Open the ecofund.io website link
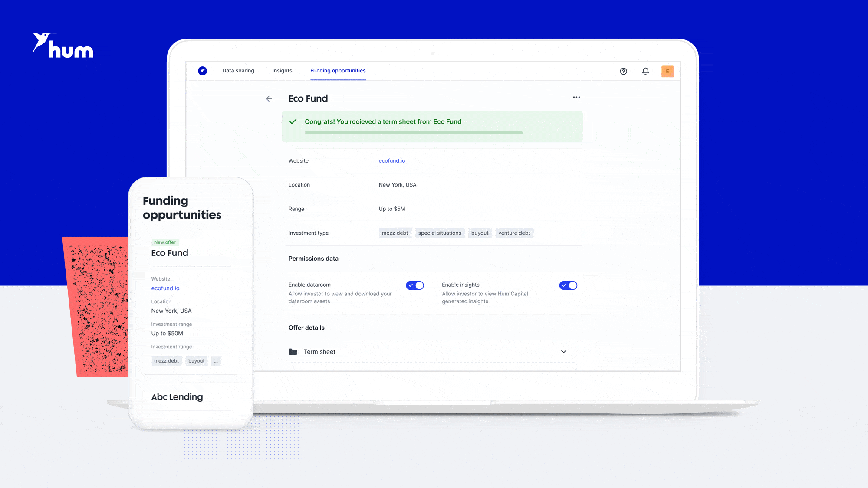Viewport: 868px width, 488px height. click(x=391, y=161)
